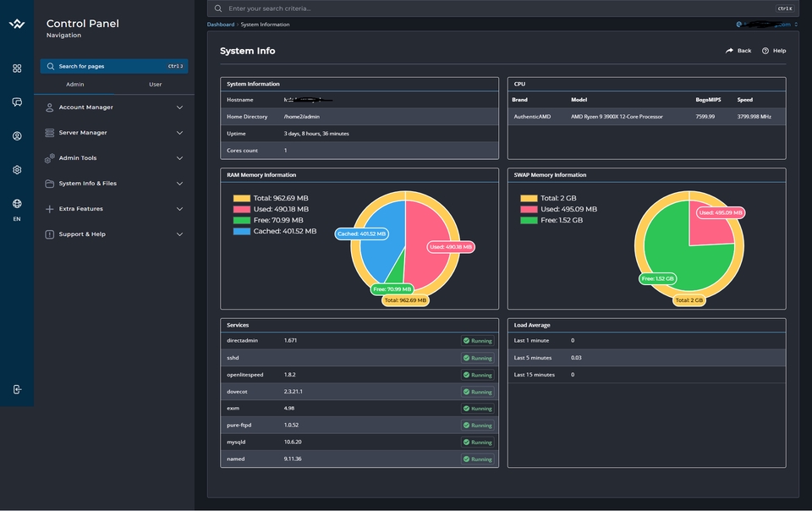Open Account Manager menu label
Image resolution: width=812 pixels, height=511 pixels.
coord(86,107)
